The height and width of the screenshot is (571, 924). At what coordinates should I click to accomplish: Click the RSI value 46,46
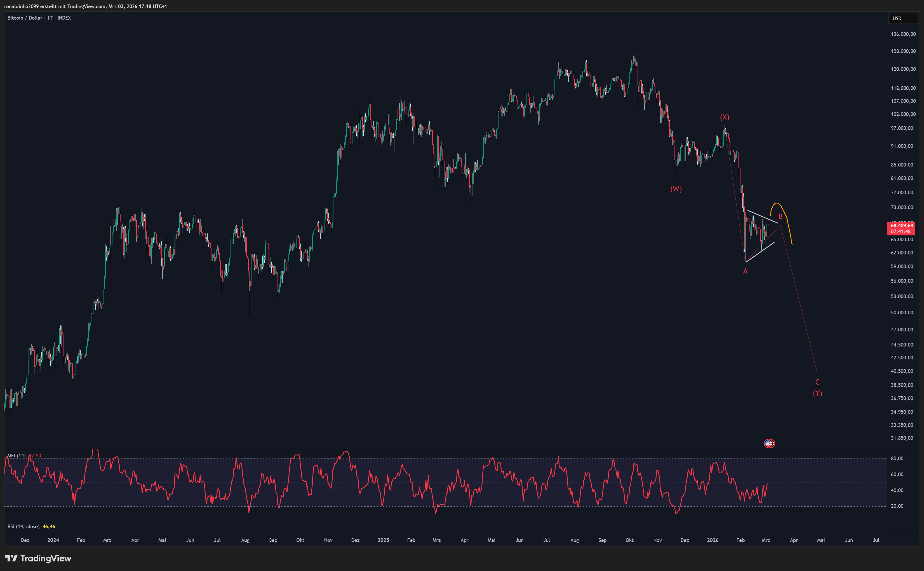[x=49, y=526]
